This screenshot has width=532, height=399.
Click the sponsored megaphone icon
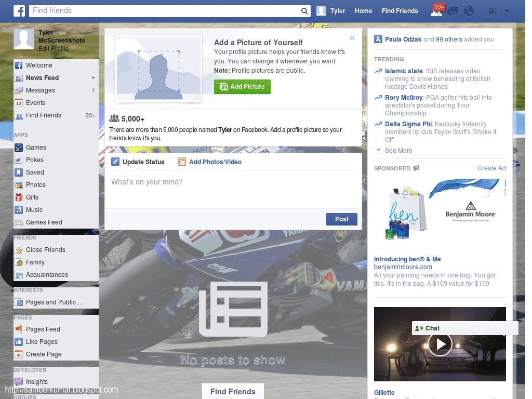416,168
